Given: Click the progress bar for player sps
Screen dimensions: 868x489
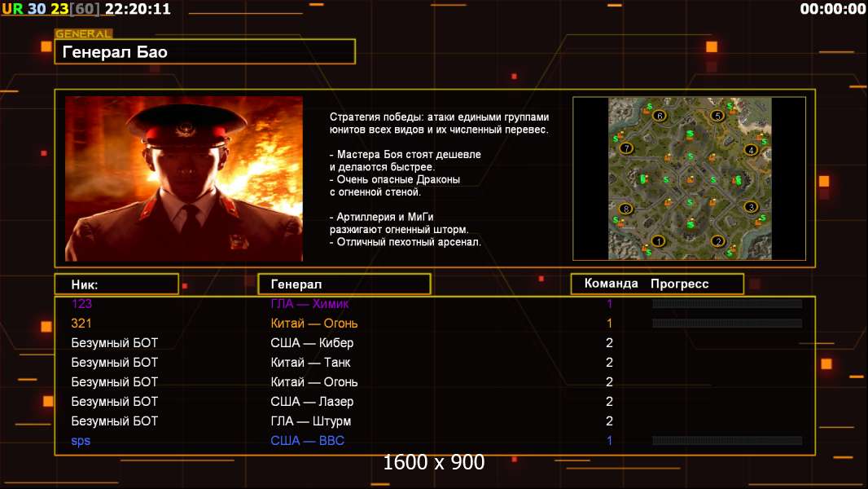Looking at the screenshot, I should coord(726,441).
